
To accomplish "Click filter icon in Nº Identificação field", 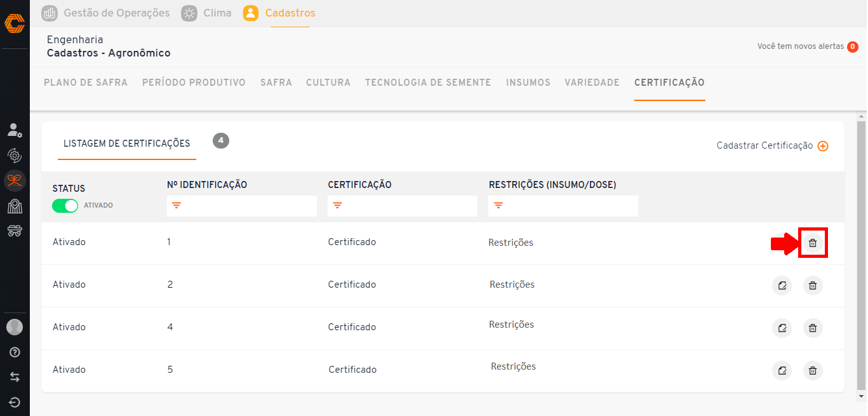I will tap(177, 206).
